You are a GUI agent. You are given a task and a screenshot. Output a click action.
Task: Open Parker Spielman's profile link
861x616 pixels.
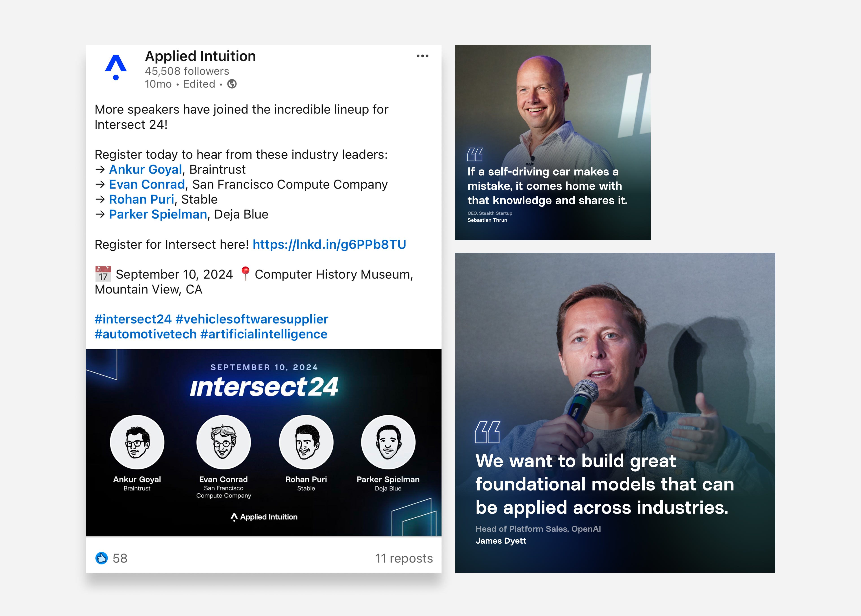[x=158, y=214]
